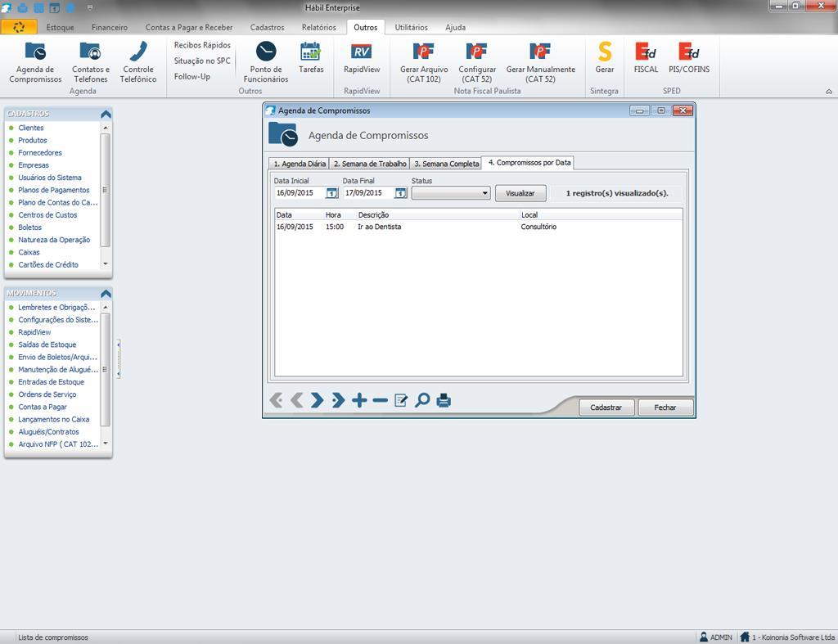Collapse the Movimentos panel
Image resolution: width=838 pixels, height=644 pixels.
click(x=106, y=294)
